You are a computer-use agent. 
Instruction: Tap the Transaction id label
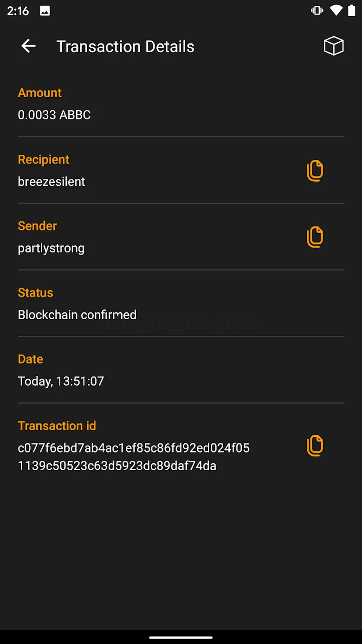(x=57, y=426)
